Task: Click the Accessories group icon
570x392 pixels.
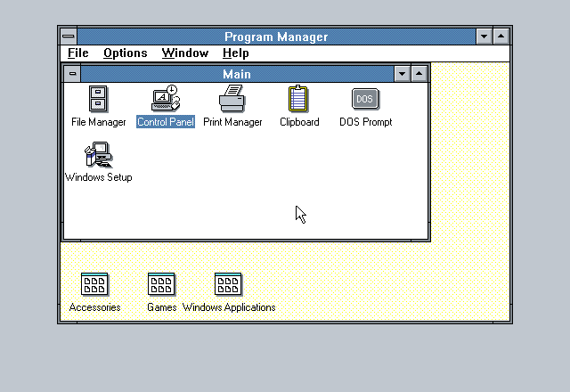Action: [94, 284]
